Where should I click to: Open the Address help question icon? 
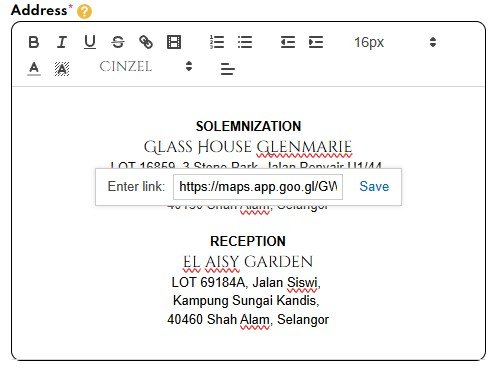[84, 11]
